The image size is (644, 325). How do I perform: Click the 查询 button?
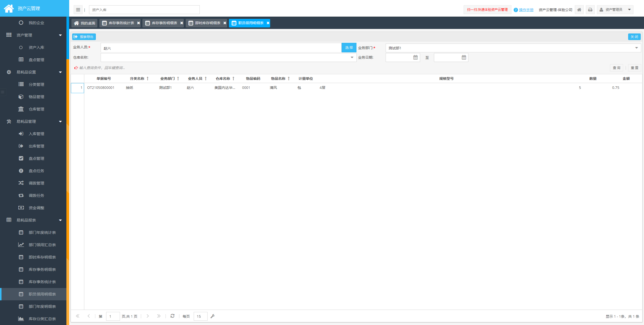click(616, 68)
